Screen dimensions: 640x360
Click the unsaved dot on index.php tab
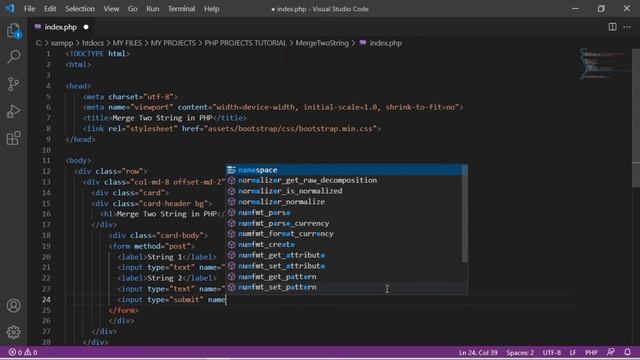pos(86,27)
